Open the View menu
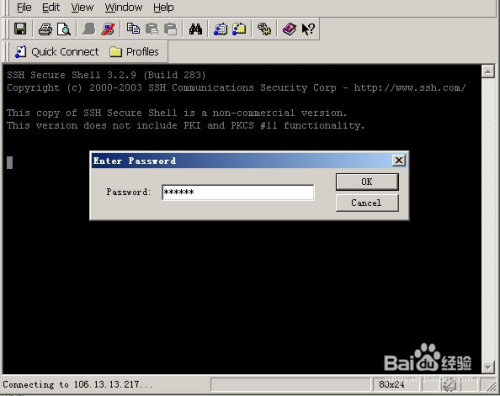The width and height of the screenshot is (500, 396). 82,7
